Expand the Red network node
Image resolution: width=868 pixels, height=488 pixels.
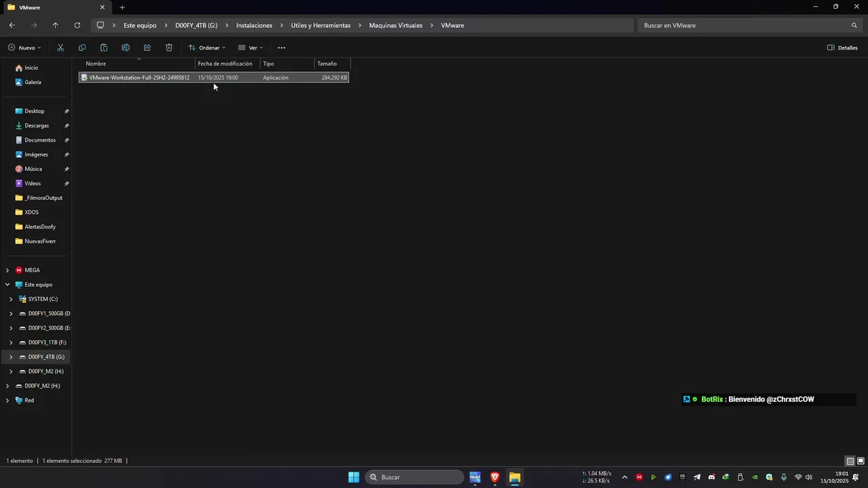[x=7, y=400]
